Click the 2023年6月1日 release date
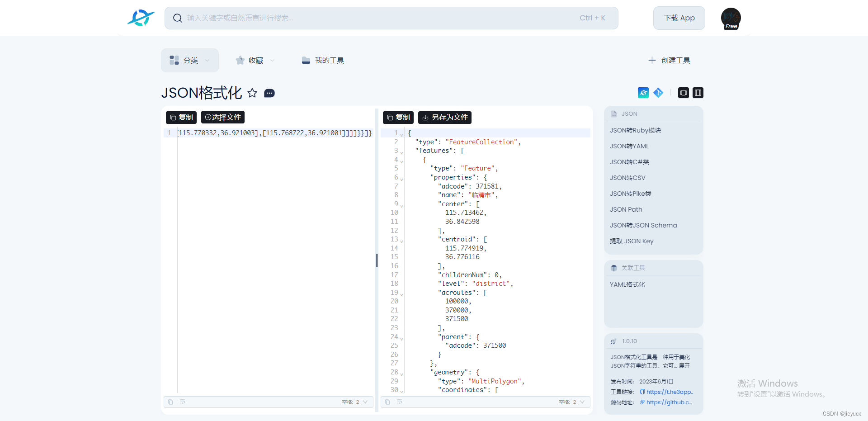 [656, 382]
